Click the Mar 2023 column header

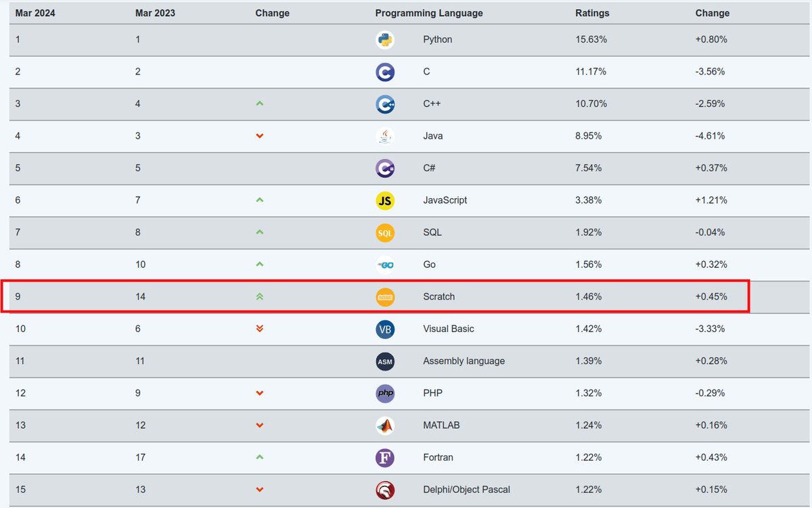tap(155, 13)
